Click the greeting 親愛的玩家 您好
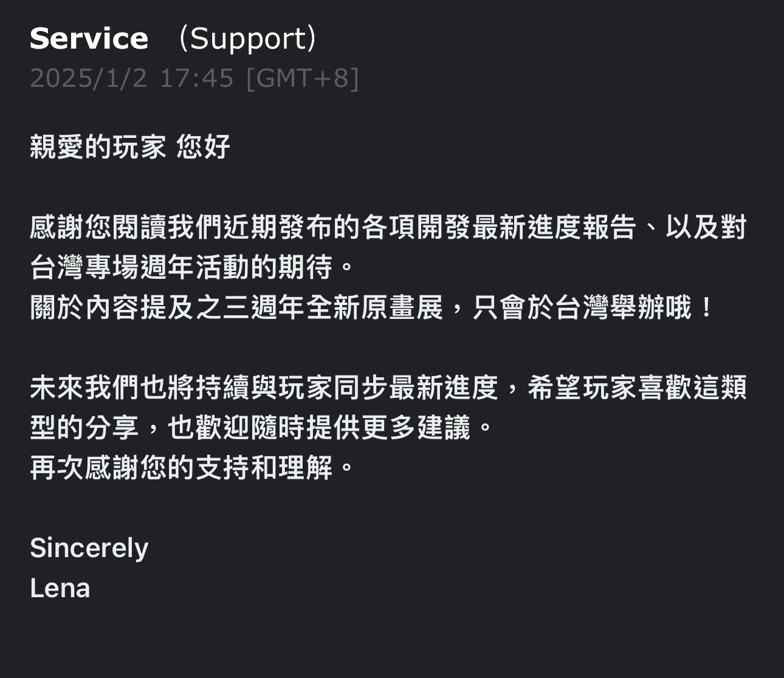Image resolution: width=784 pixels, height=678 pixels. tap(130, 146)
